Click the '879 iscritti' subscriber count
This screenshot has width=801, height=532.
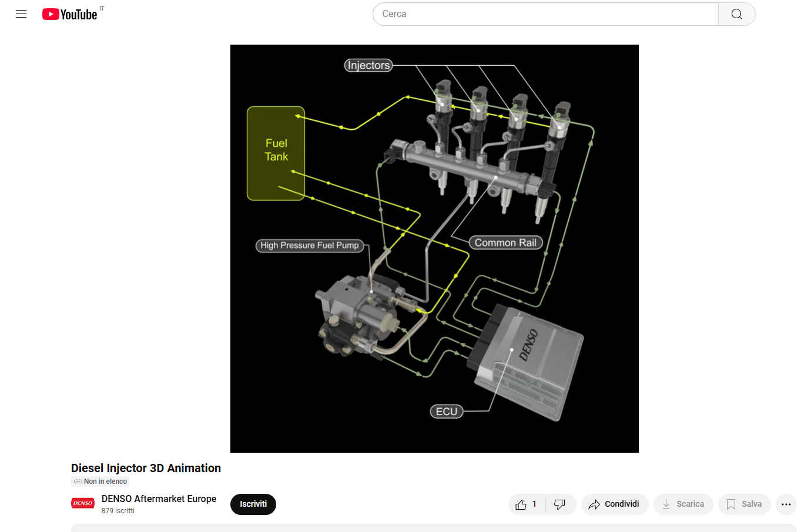[x=118, y=511]
